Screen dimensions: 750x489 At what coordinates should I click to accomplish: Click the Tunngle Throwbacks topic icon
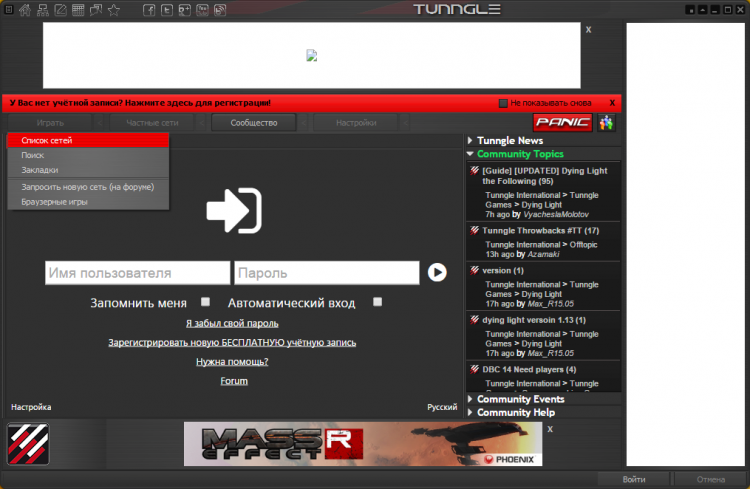[x=474, y=231]
